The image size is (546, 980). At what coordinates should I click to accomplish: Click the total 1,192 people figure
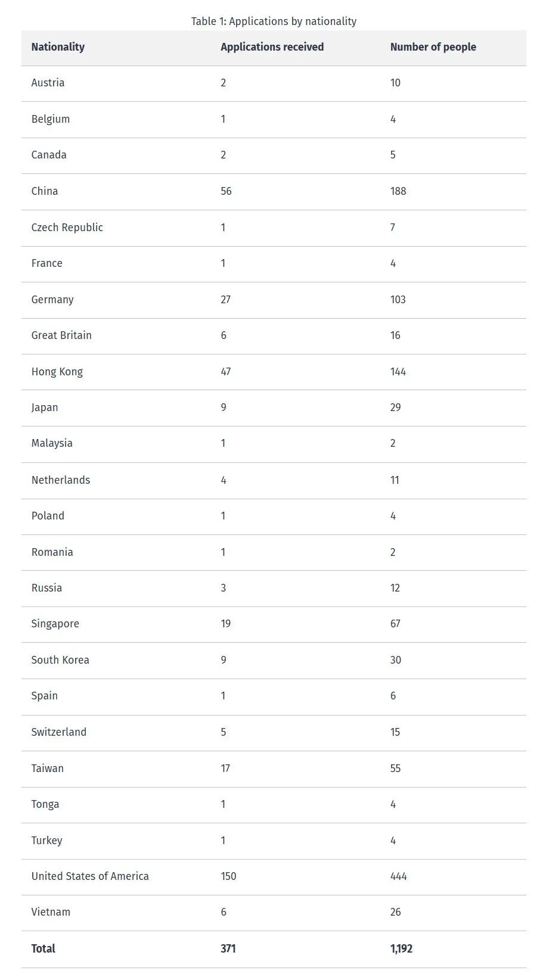(x=401, y=948)
